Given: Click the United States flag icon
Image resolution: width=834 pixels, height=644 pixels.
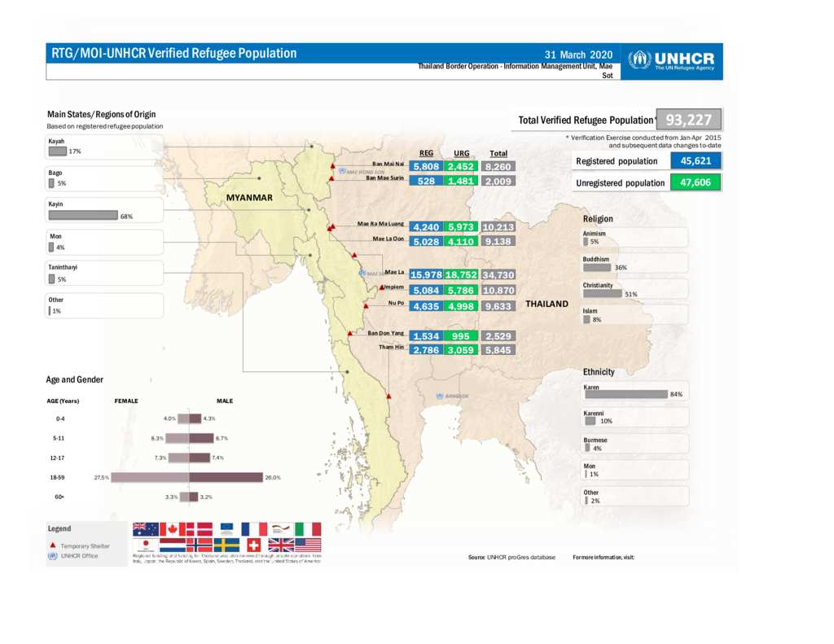Looking at the screenshot, I should [x=306, y=545].
